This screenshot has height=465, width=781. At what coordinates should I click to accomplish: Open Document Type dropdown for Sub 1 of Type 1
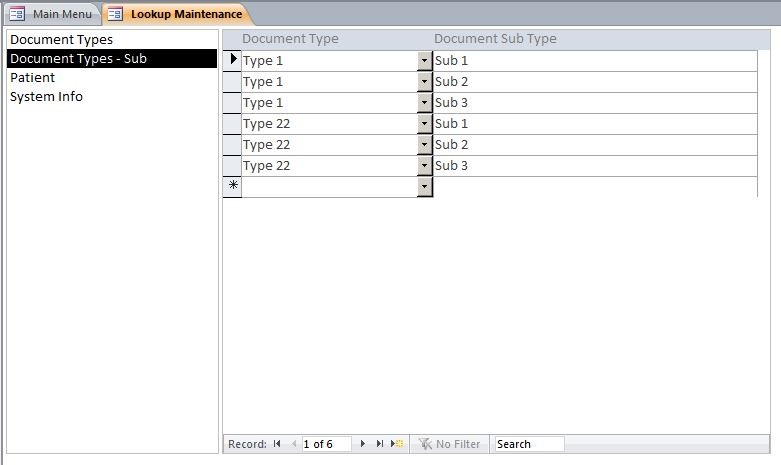click(x=424, y=61)
